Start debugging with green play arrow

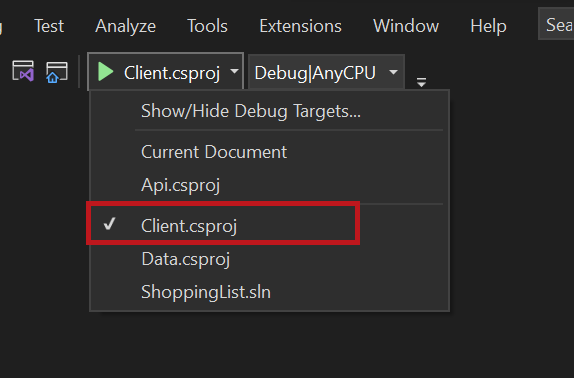(106, 72)
